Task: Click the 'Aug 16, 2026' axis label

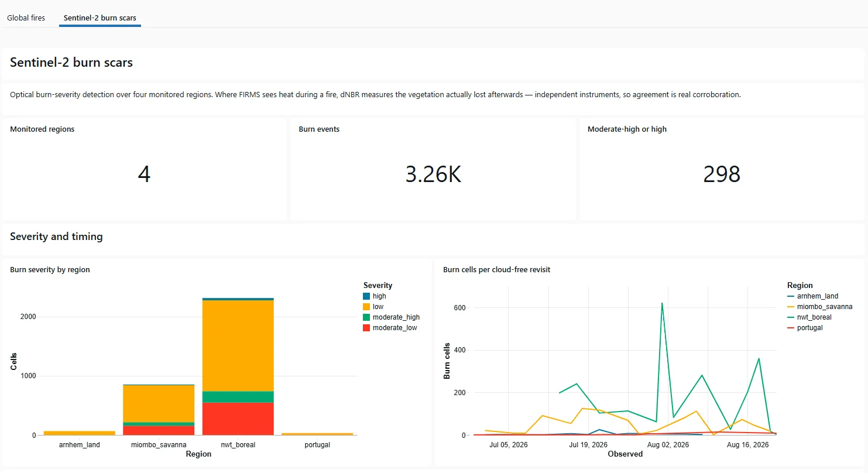Action: [748, 445]
